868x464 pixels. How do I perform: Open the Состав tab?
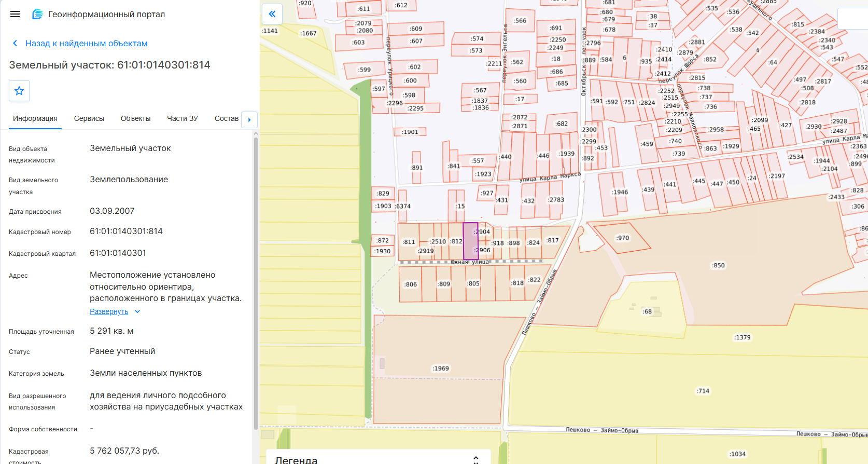227,118
